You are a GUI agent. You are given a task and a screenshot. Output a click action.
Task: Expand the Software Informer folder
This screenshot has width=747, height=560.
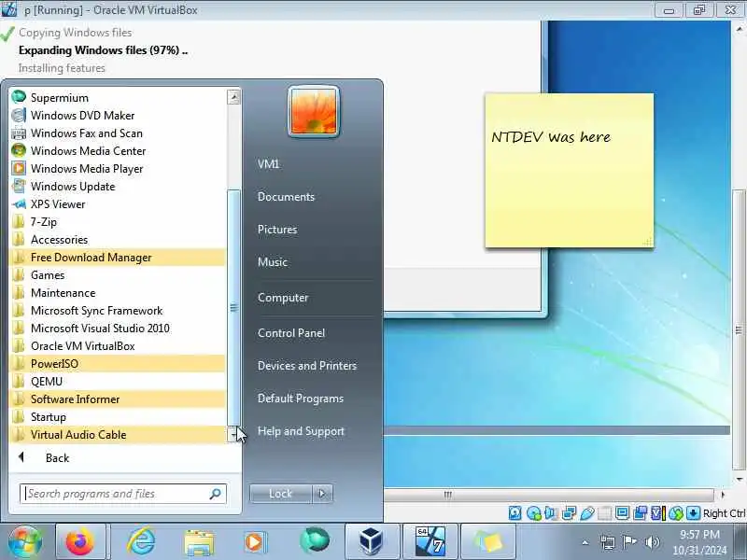pos(118,399)
